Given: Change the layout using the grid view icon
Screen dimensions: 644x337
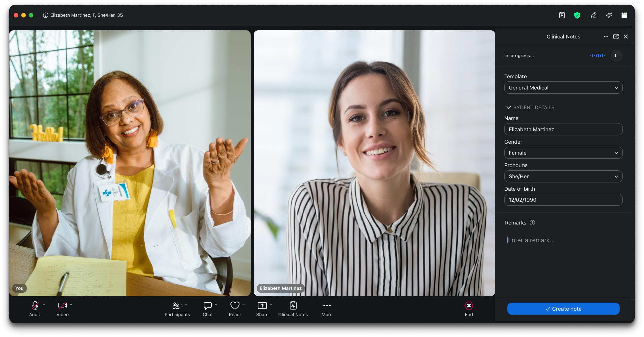Looking at the screenshot, I should point(624,15).
